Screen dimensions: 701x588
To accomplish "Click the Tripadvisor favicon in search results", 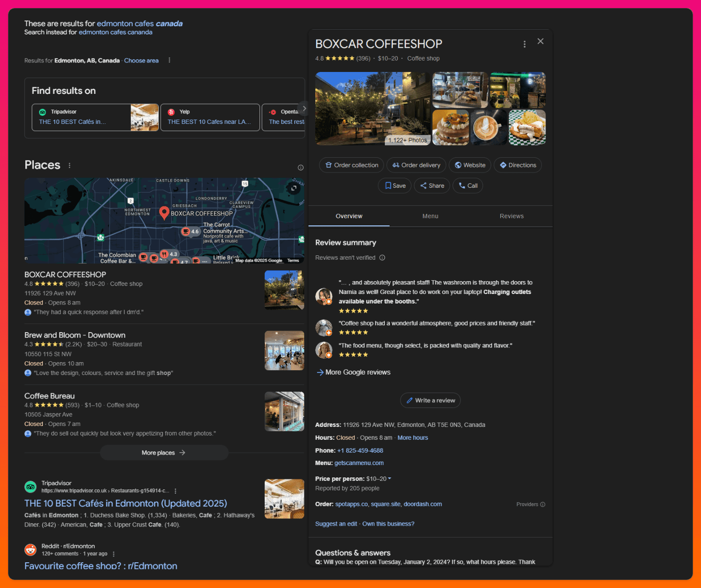I will point(31,487).
